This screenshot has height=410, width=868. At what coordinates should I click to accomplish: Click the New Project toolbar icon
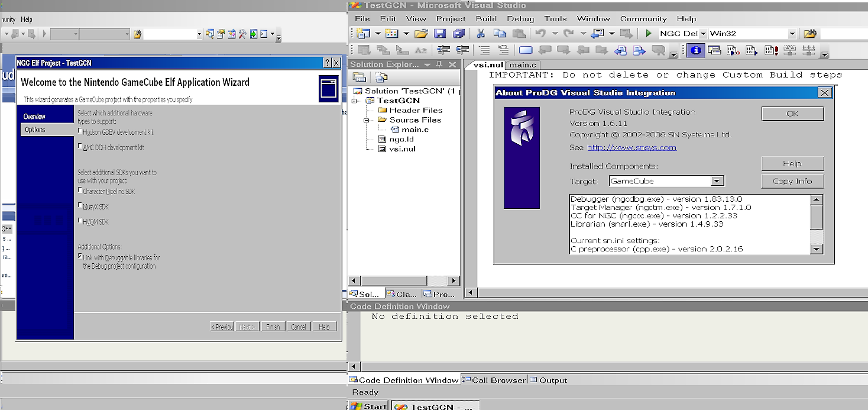(362, 34)
